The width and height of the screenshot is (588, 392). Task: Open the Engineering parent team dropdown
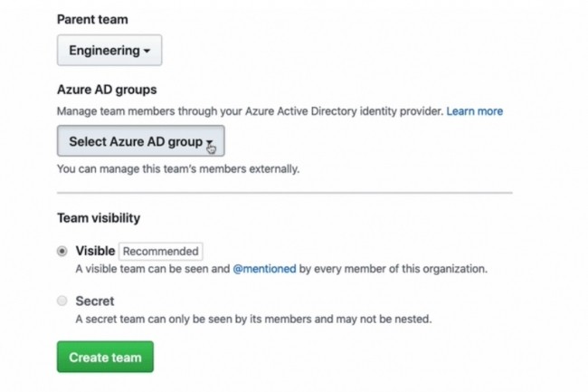coord(109,51)
